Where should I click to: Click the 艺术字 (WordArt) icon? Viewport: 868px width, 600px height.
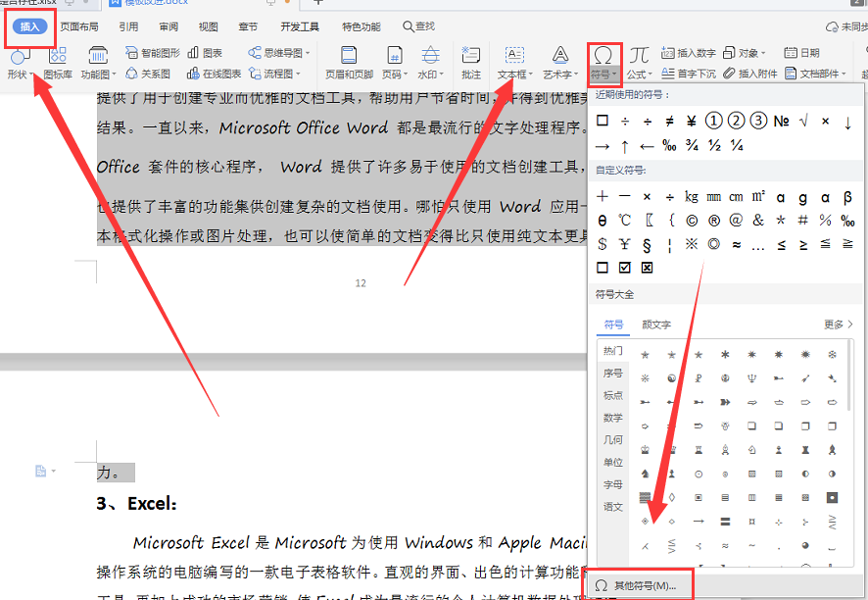559,55
